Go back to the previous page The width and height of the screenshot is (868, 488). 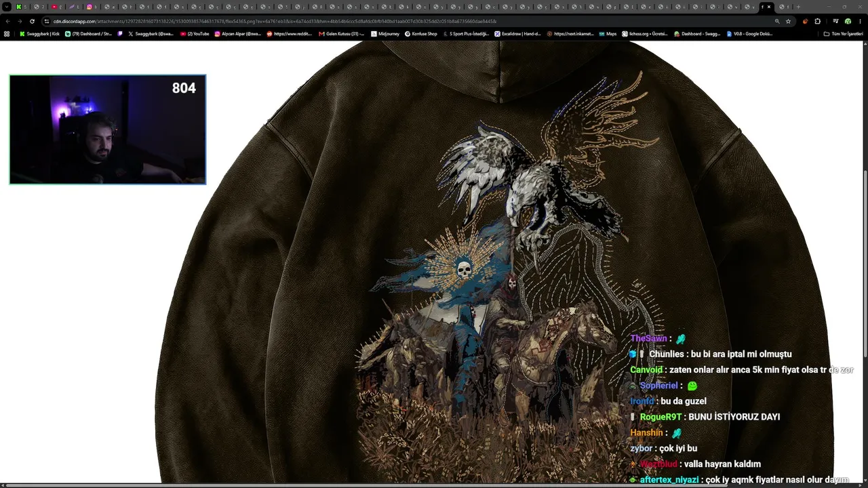point(7,21)
